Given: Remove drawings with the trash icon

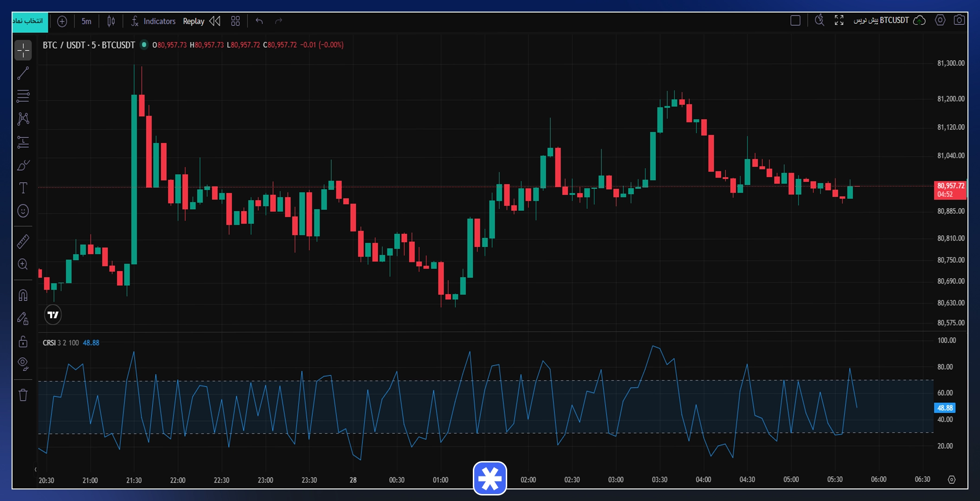Looking at the screenshot, I should pos(23,395).
